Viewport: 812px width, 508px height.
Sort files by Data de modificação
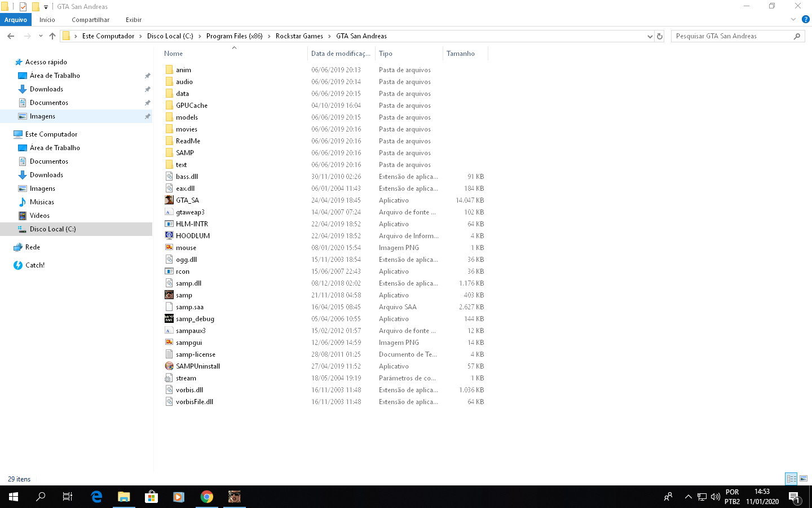tap(341, 54)
